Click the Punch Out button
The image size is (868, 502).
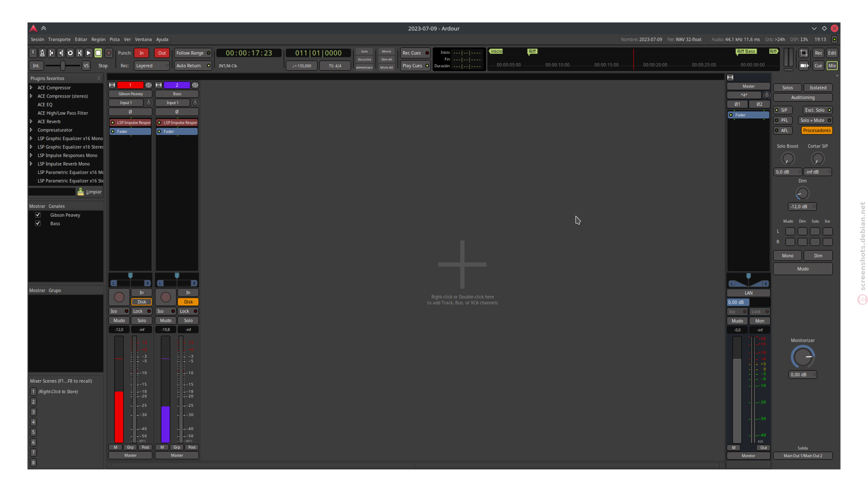click(162, 53)
